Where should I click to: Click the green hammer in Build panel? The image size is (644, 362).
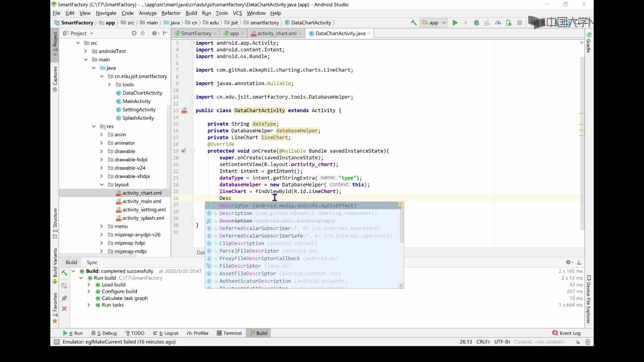point(64,273)
